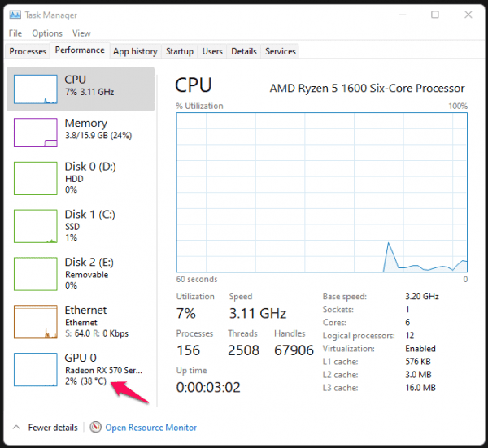Open Resource Monitor link
This screenshot has width=488, height=448.
[151, 428]
